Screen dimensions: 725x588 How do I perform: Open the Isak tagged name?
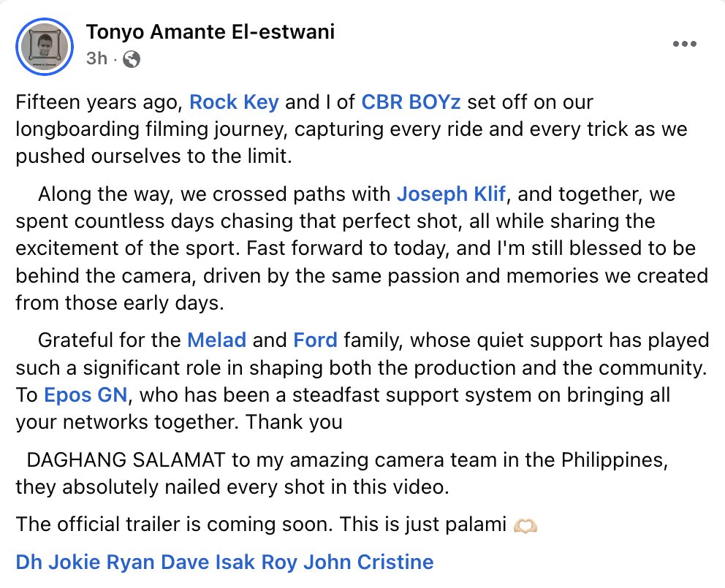[235, 562]
